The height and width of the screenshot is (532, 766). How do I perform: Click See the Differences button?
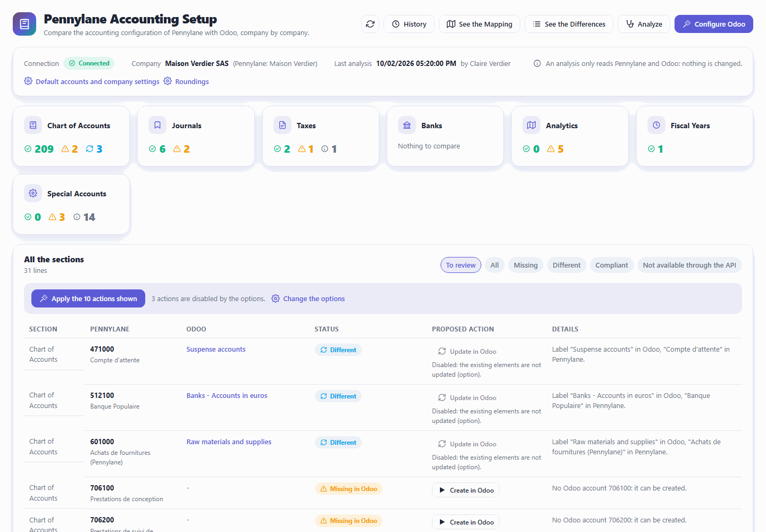569,24
